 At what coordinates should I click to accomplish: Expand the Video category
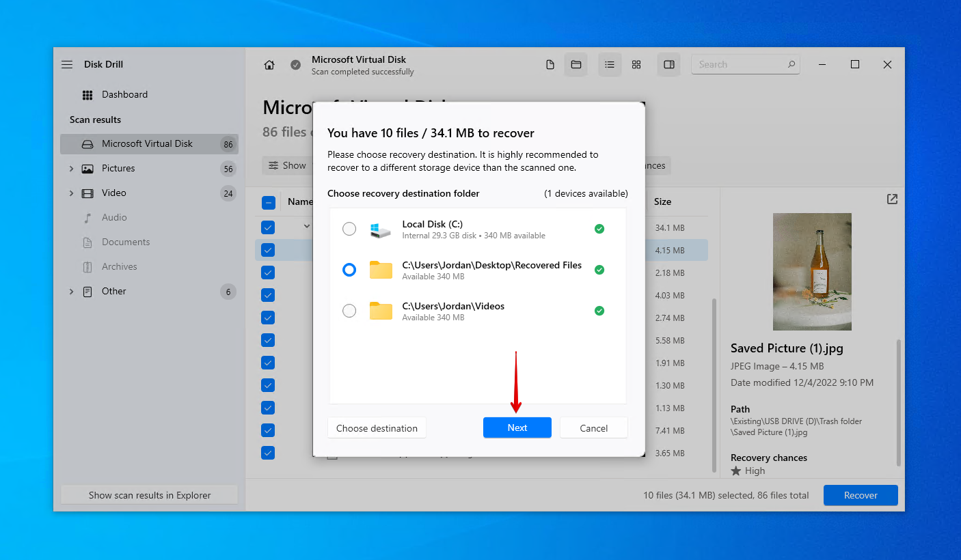(71, 193)
